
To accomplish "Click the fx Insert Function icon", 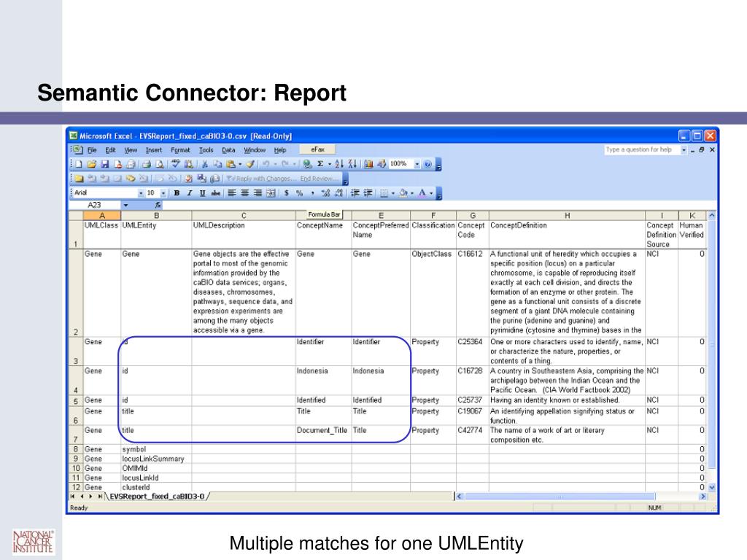I will click(x=158, y=205).
